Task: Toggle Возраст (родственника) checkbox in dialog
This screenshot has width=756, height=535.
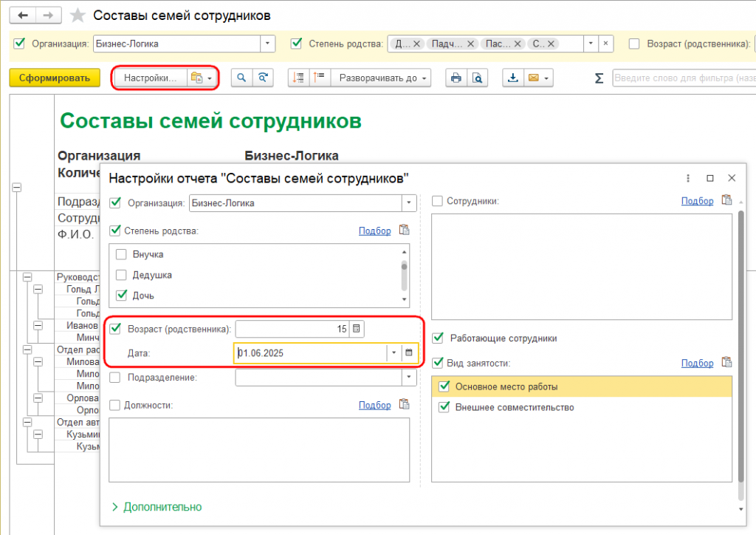Action: pyautogui.click(x=115, y=329)
